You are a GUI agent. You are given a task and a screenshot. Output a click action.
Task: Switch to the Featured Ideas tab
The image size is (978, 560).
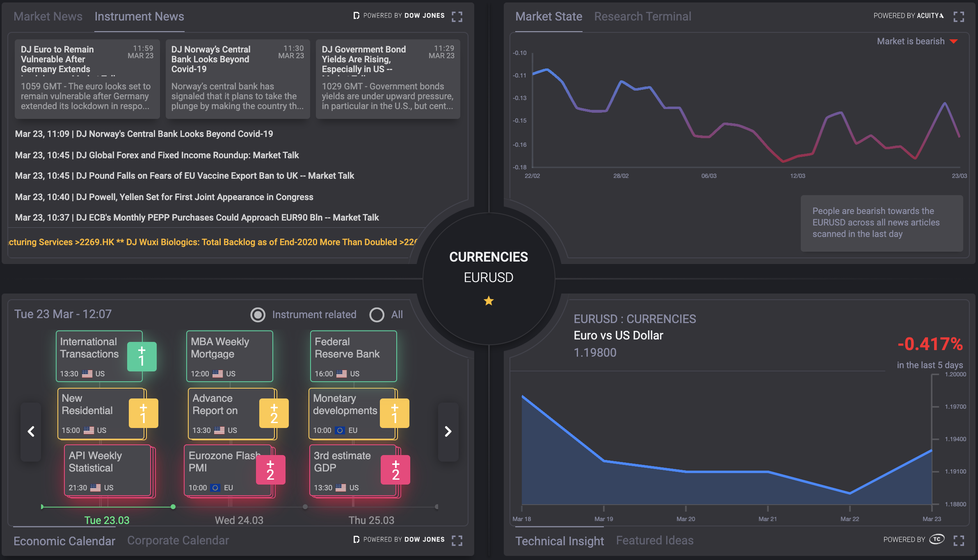pos(655,540)
